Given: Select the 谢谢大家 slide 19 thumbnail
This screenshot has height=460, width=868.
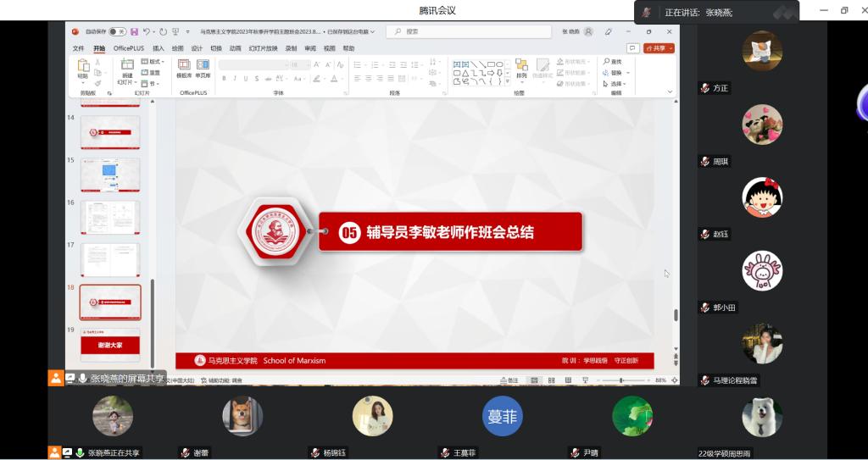Looking at the screenshot, I should coord(110,344).
